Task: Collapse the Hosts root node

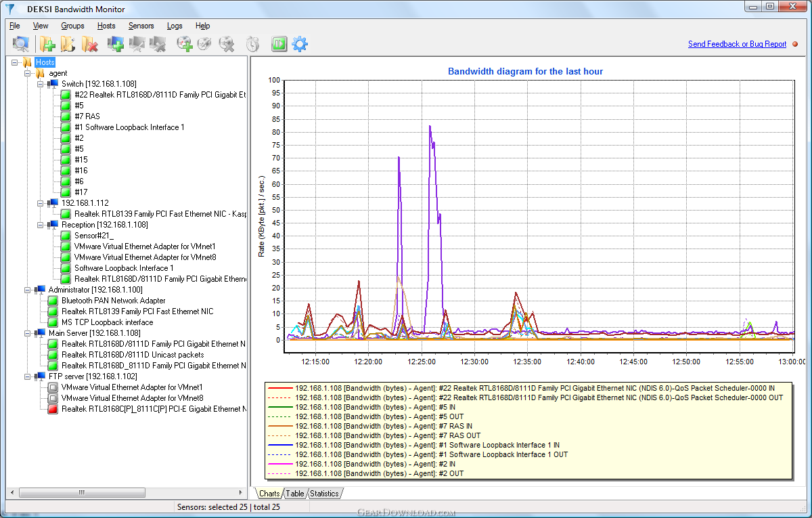Action: click(15, 62)
